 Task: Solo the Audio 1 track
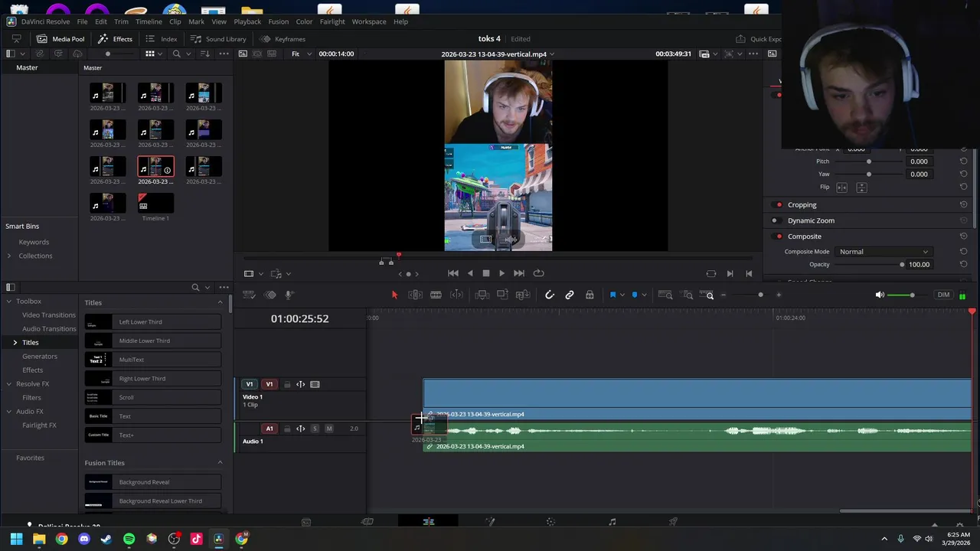click(315, 429)
